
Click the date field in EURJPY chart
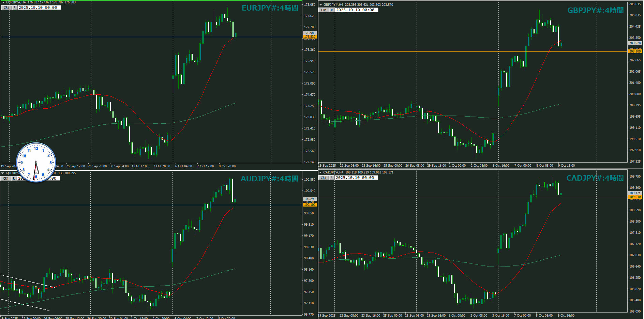click(x=39, y=7)
